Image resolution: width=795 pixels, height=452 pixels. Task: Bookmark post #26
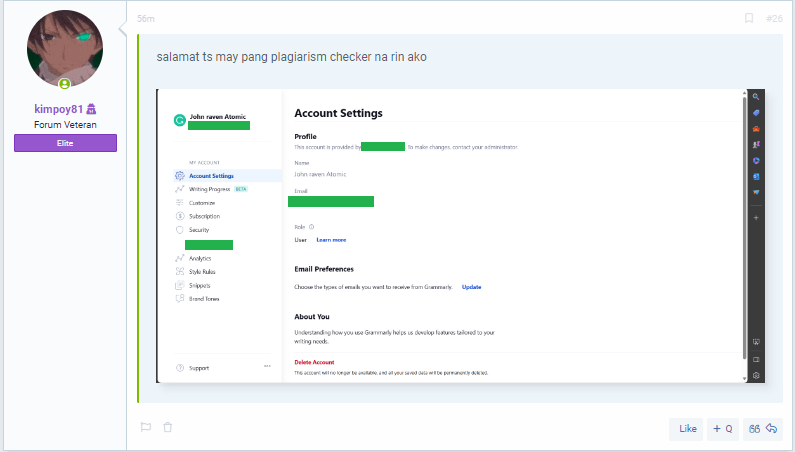tap(749, 18)
